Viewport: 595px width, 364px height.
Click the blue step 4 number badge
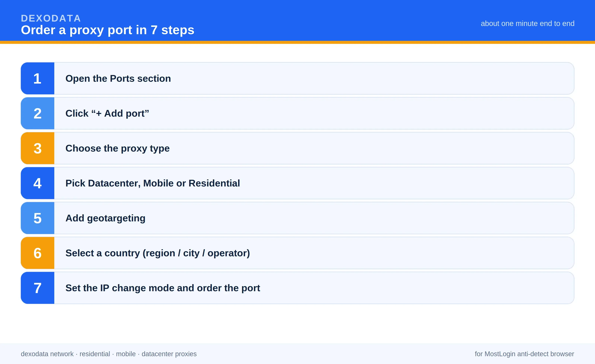click(x=37, y=183)
